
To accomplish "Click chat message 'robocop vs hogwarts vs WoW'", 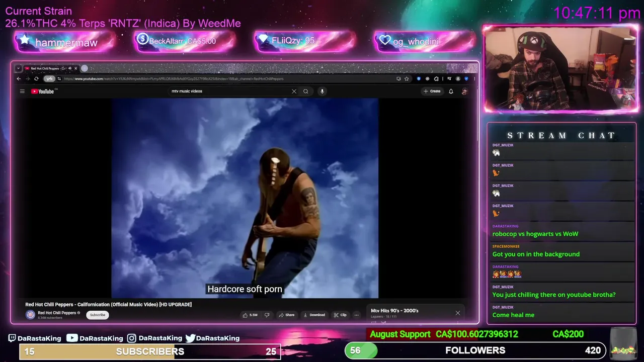I will (x=535, y=234).
